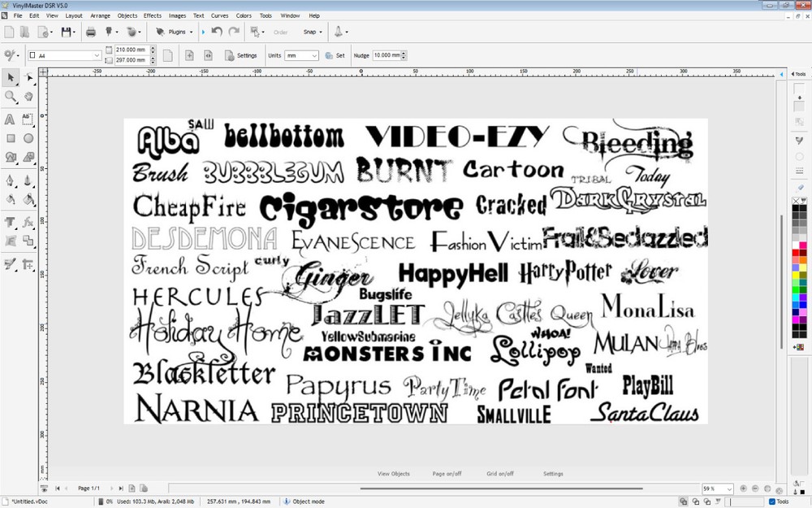Select the text-frame box tool

(x=28, y=119)
